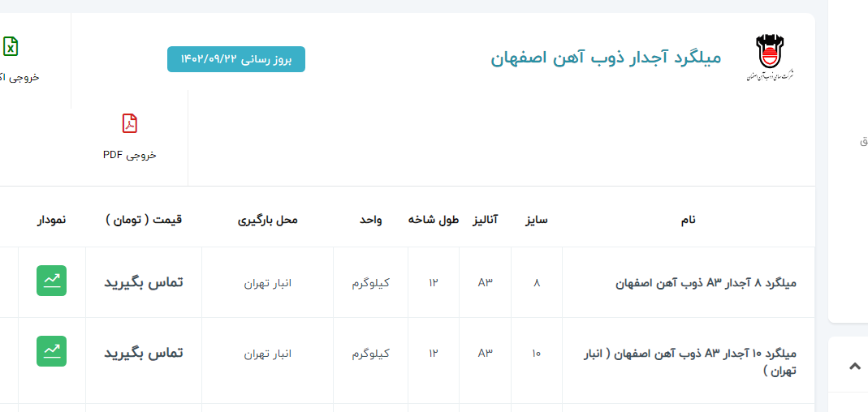Viewport: 868px width, 412px height.
Task: Click the میلگرد آجدار ذوب آهن اصفهان heading
Action: [606, 58]
